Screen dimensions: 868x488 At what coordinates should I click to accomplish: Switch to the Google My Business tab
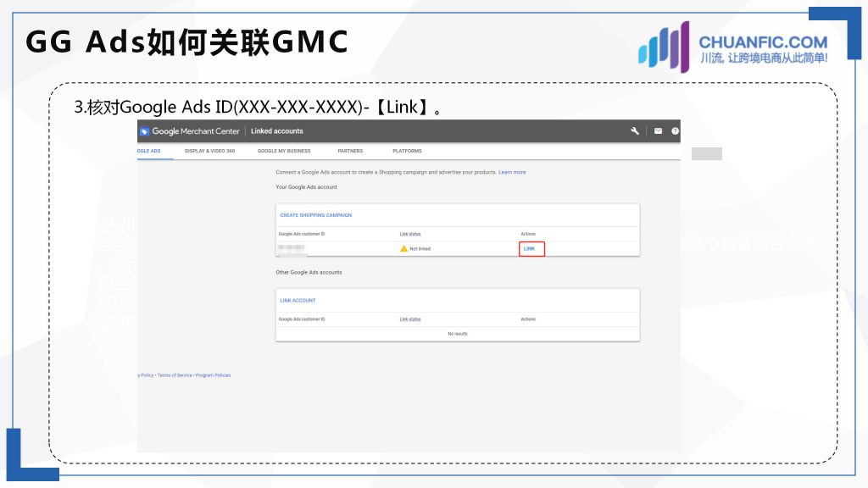pos(284,151)
